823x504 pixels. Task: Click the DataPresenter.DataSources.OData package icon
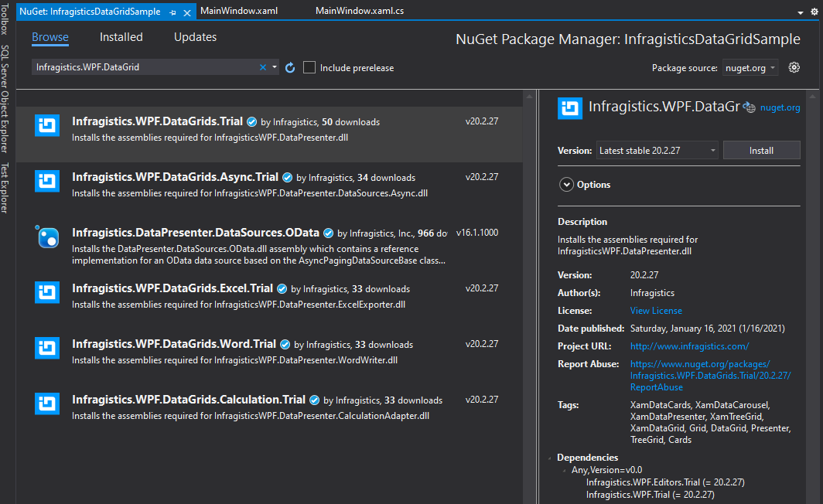[47, 237]
